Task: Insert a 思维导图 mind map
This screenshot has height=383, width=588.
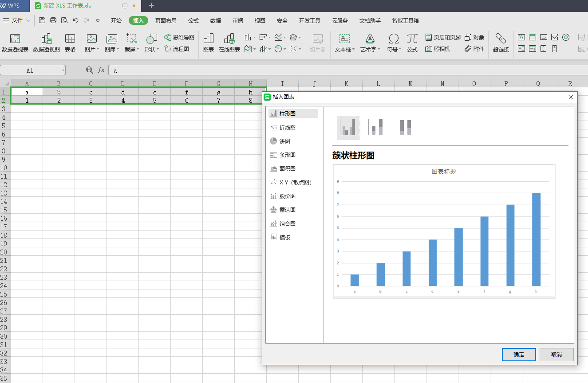Action: (x=179, y=38)
